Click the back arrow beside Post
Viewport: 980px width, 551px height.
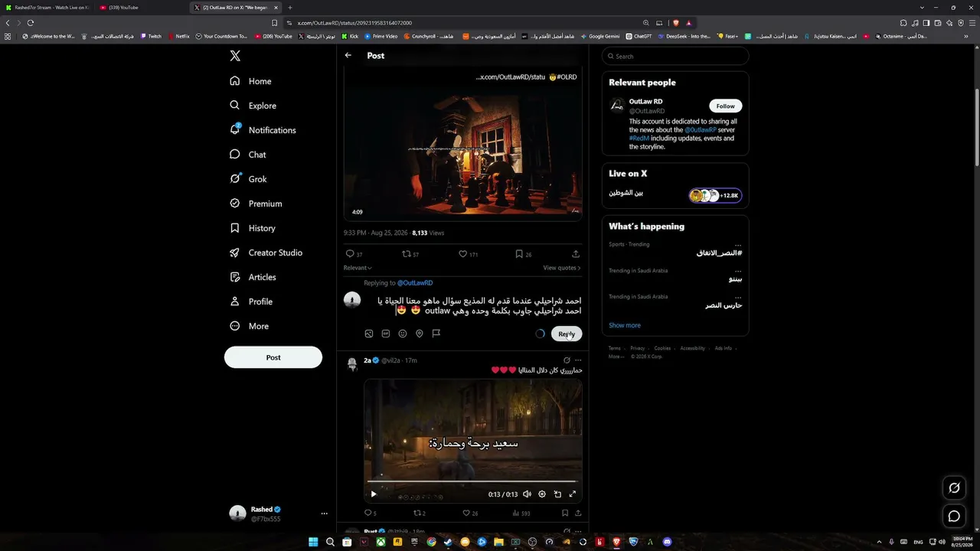coord(348,55)
